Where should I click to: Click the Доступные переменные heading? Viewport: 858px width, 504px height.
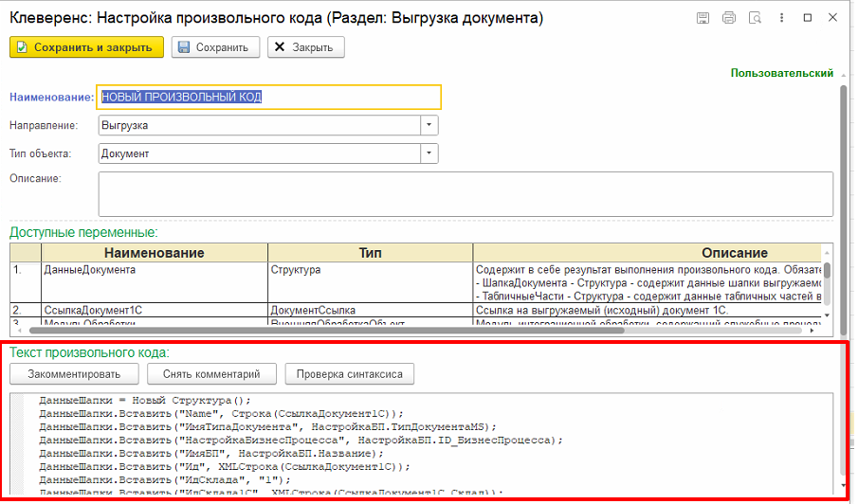83,232
